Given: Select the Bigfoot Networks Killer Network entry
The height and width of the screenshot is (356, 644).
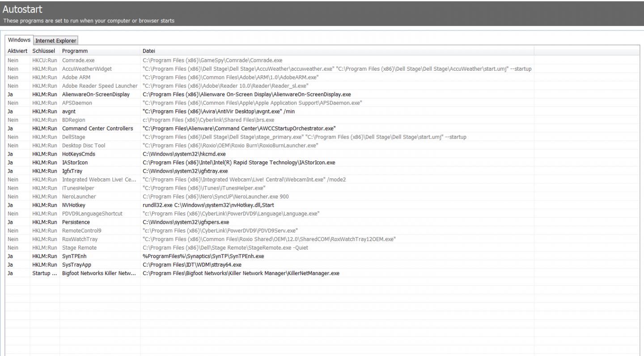Looking at the screenshot, I should (x=98, y=273).
